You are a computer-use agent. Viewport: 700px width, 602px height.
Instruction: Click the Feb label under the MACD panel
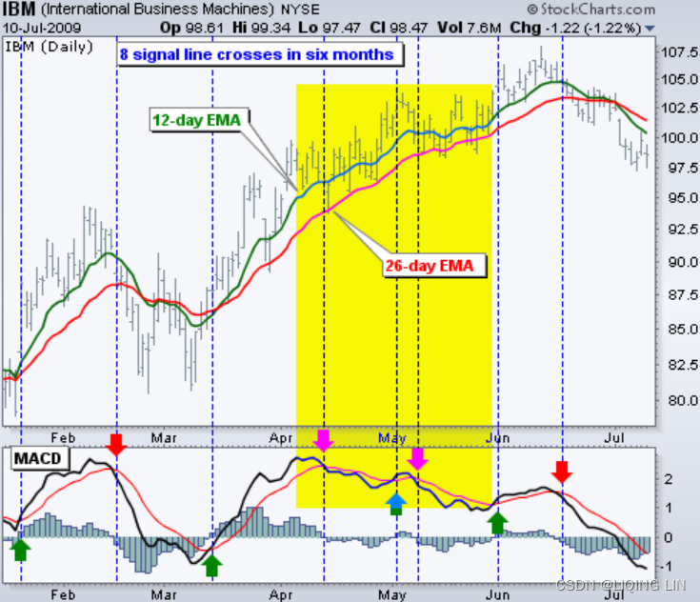tap(63, 594)
